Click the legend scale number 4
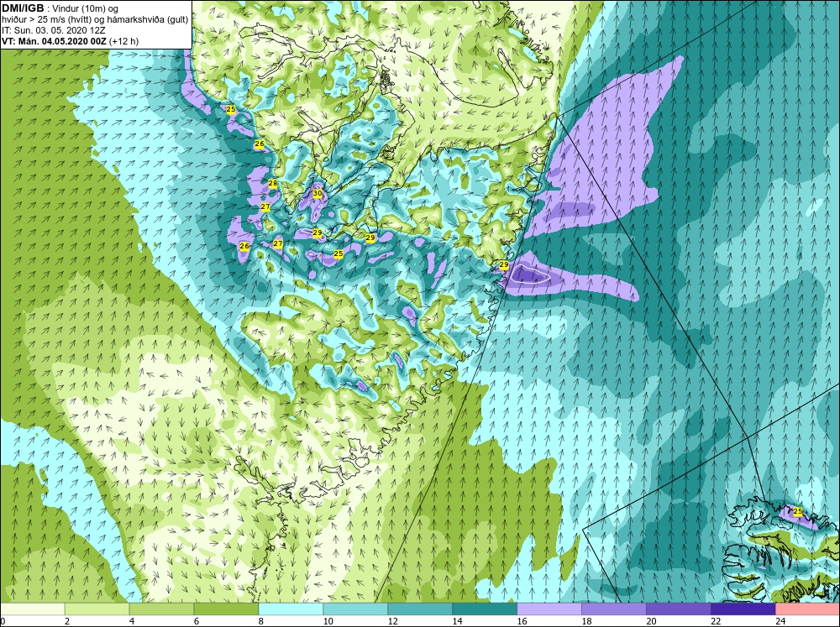The height and width of the screenshot is (627, 840). point(132,621)
